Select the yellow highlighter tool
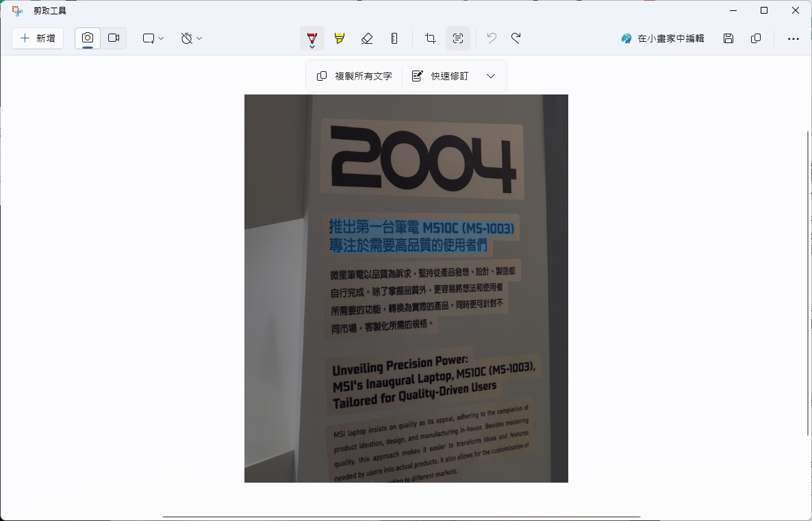The image size is (812, 521). coord(340,38)
